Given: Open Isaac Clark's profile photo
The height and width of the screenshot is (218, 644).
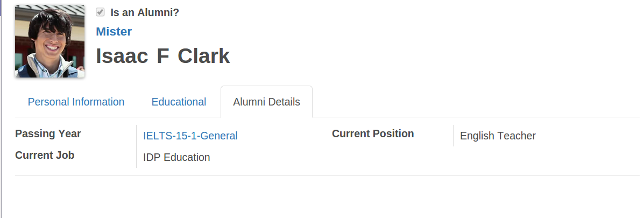Looking at the screenshot, I should [x=49, y=41].
